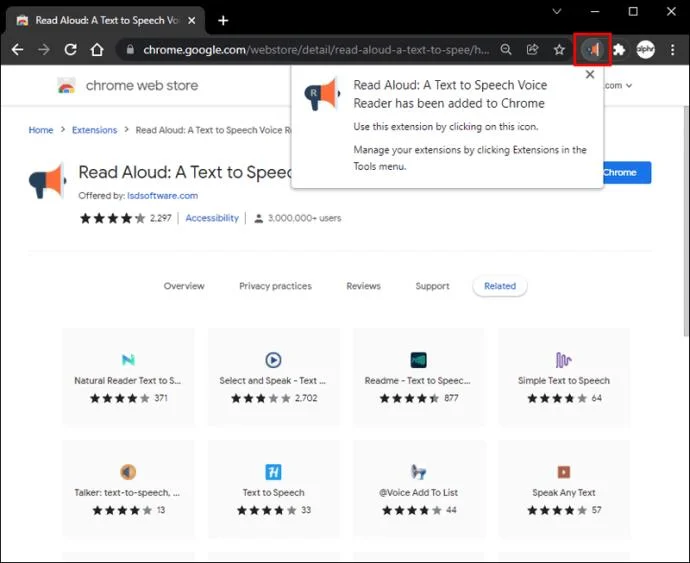The image size is (690, 563).
Task: Open the alphr profile avatar
Action: (x=646, y=49)
